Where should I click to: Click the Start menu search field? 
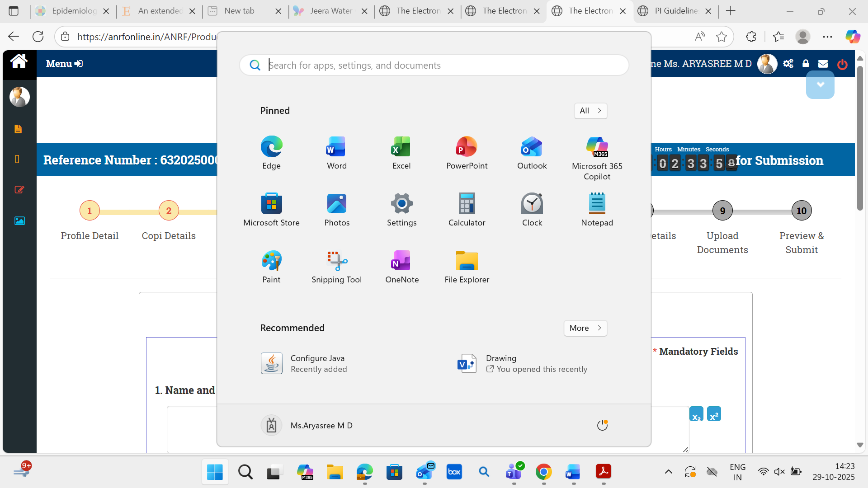[434, 65]
